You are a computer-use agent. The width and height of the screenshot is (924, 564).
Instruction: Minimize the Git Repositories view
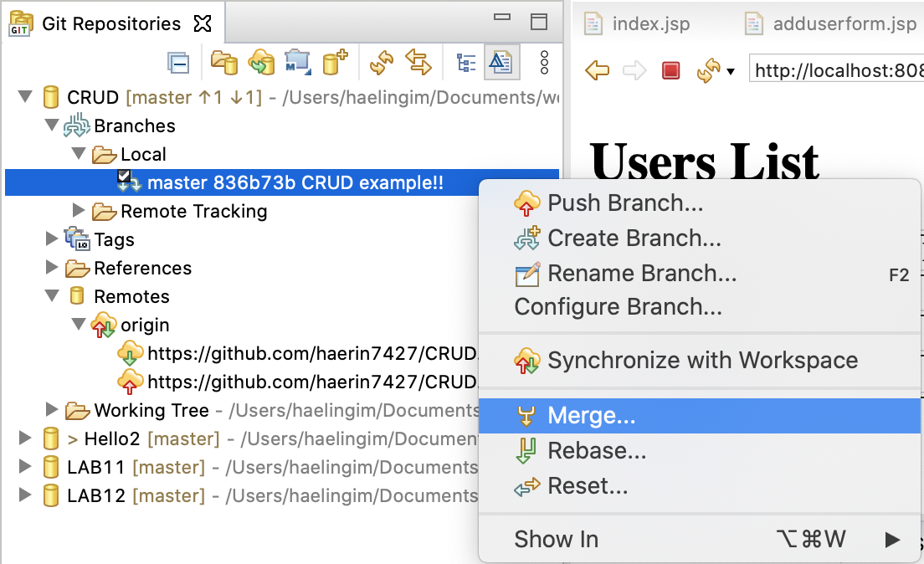point(502,18)
